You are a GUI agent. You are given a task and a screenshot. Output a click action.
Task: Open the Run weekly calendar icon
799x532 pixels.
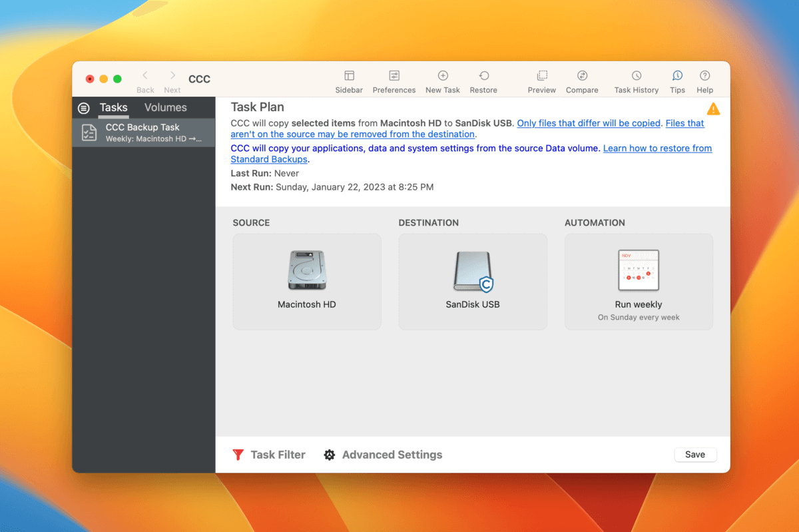(639, 270)
